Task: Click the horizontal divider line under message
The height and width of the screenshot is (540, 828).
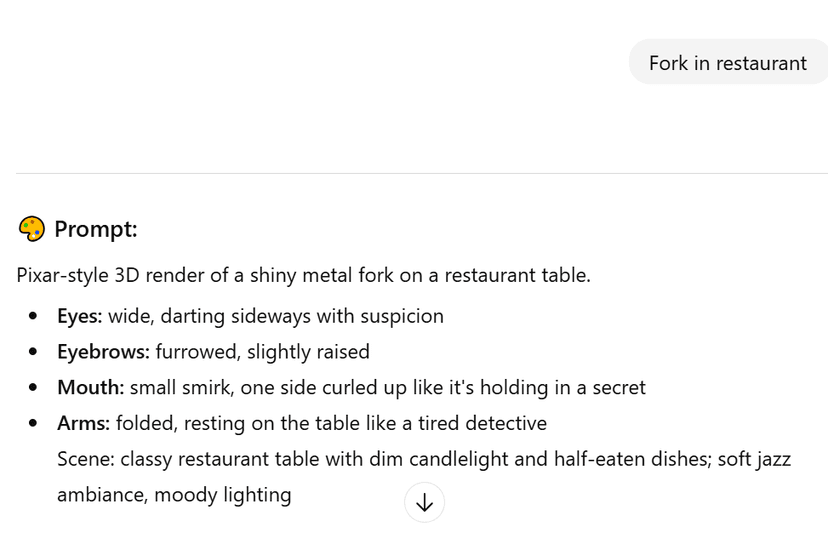Action: tap(422, 173)
